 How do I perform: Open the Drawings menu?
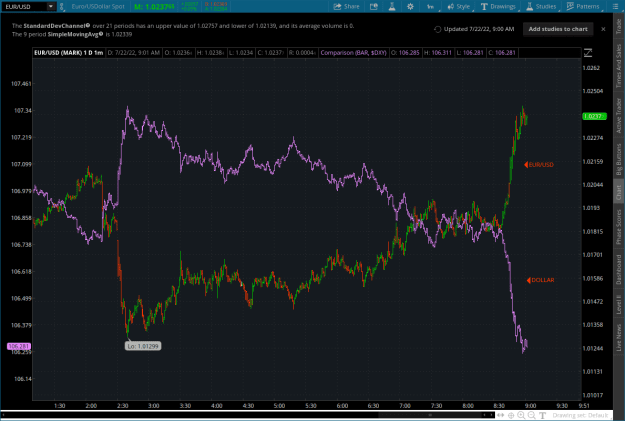(x=498, y=6)
